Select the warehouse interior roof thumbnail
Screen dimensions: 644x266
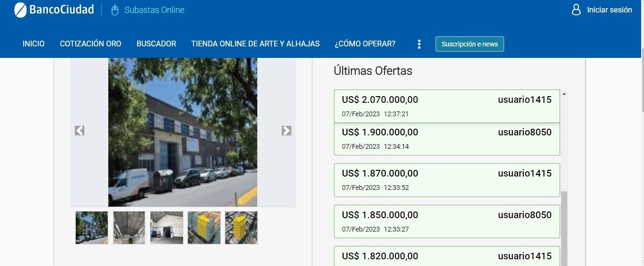[129, 228]
